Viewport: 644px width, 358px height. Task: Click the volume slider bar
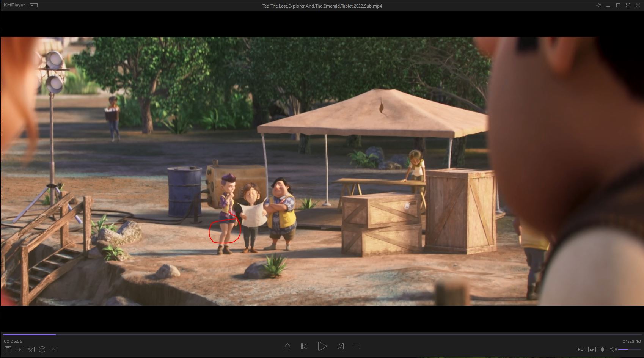(x=629, y=349)
